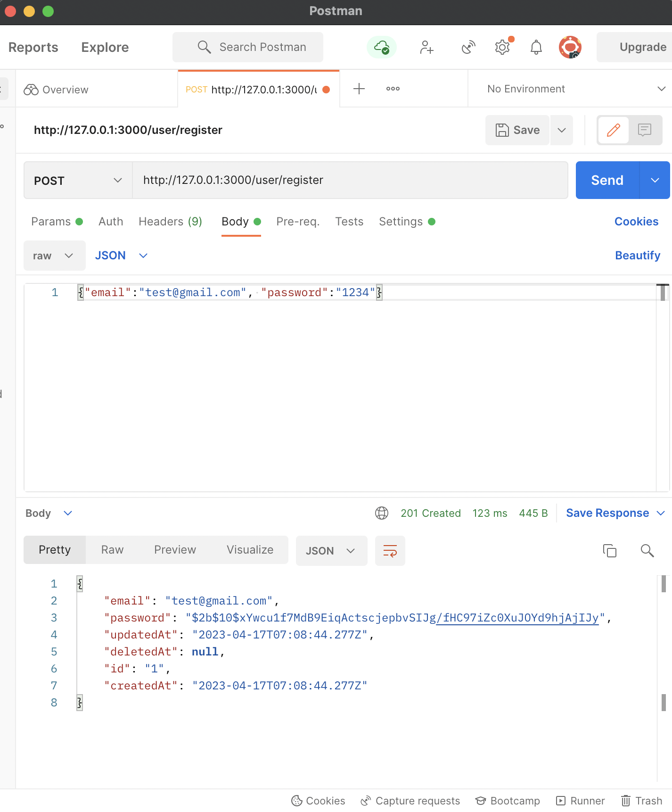The width and height of the screenshot is (672, 812).
Task: Open the comments icon
Action: (x=645, y=130)
